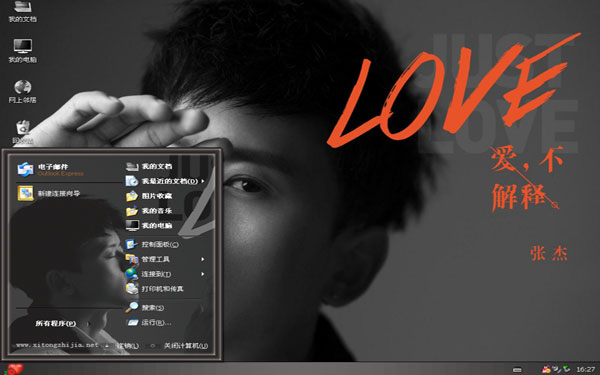
Task: Click the colorful penguin tray icon
Action: click(x=546, y=369)
